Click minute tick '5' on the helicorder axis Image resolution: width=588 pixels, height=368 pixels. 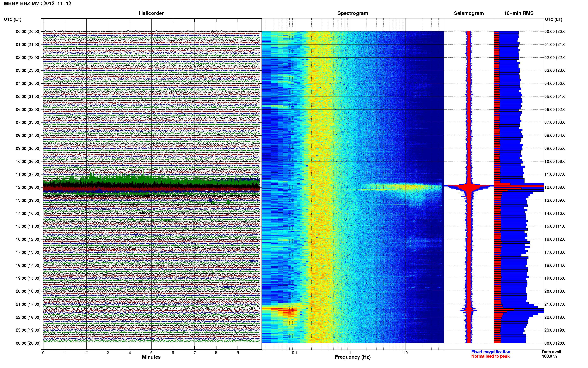[151, 353]
